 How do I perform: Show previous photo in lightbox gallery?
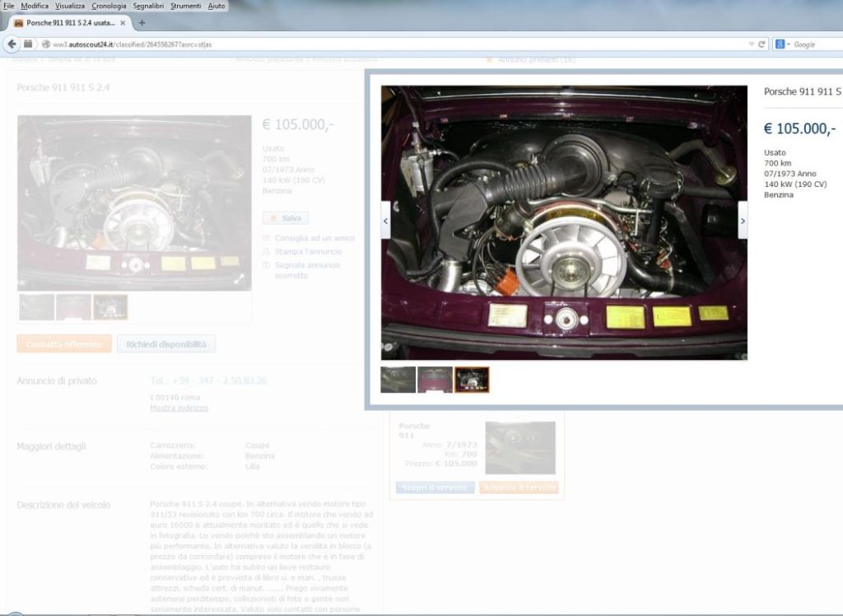[x=385, y=221]
